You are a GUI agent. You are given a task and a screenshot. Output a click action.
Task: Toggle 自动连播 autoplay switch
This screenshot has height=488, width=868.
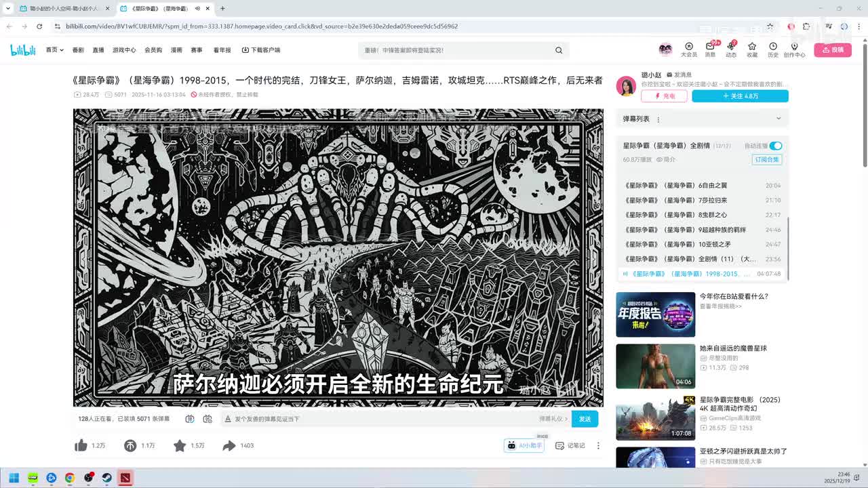pyautogui.click(x=776, y=146)
